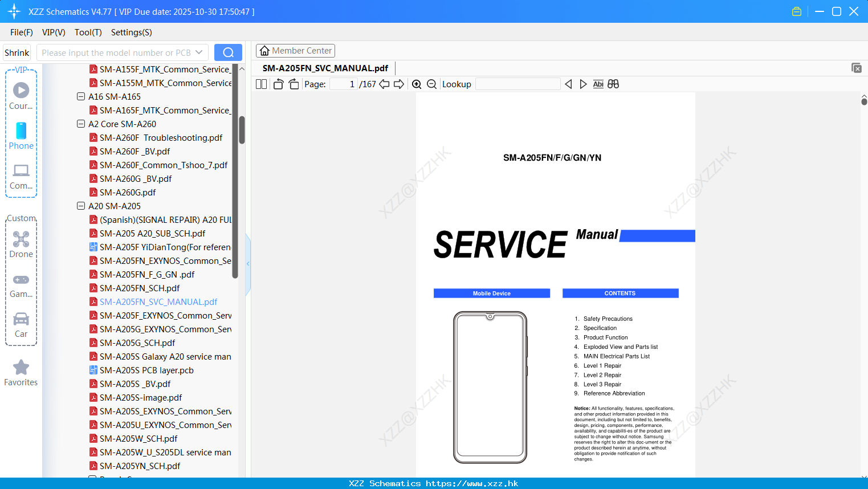Click the Shrink button
The width and height of the screenshot is (868, 489).
point(17,52)
